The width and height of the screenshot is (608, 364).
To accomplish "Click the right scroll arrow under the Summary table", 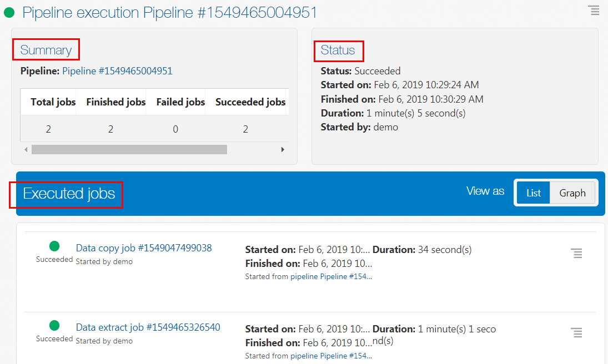I will click(283, 149).
